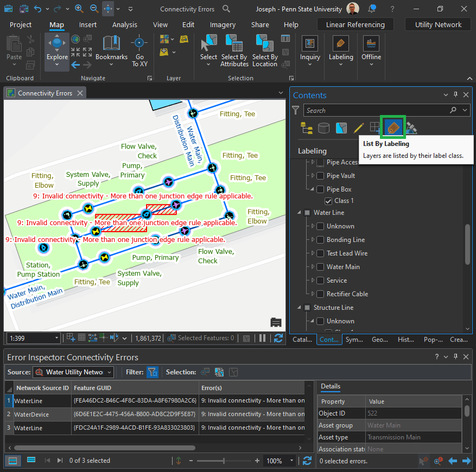The width and height of the screenshot is (476, 472).
Task: Refresh the map view
Action: click(x=278, y=338)
